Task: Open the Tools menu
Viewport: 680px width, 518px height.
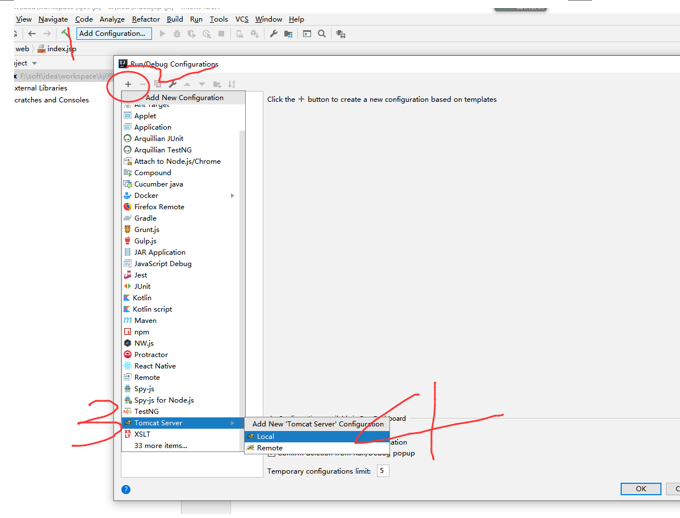Action: 219,19
